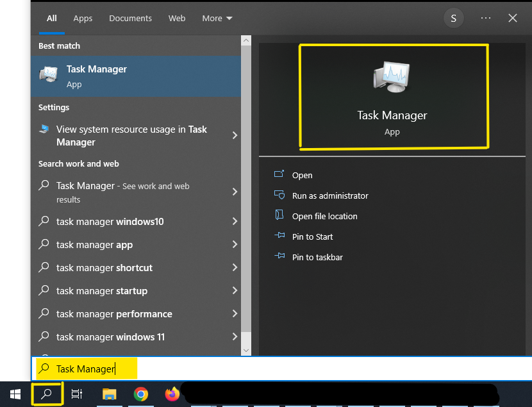The image size is (532, 407).
Task: Select task manager shortcut suggestion
Action: 136,268
